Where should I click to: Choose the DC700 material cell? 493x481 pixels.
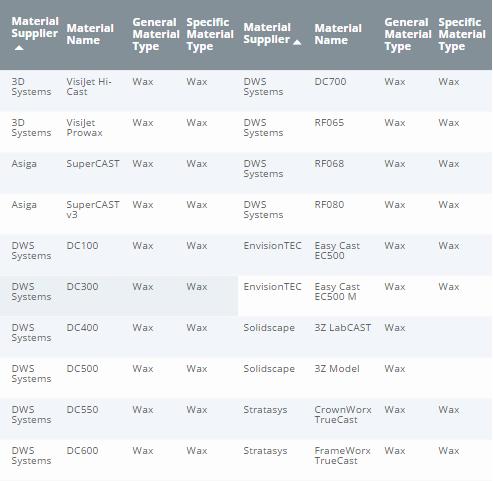point(330,82)
